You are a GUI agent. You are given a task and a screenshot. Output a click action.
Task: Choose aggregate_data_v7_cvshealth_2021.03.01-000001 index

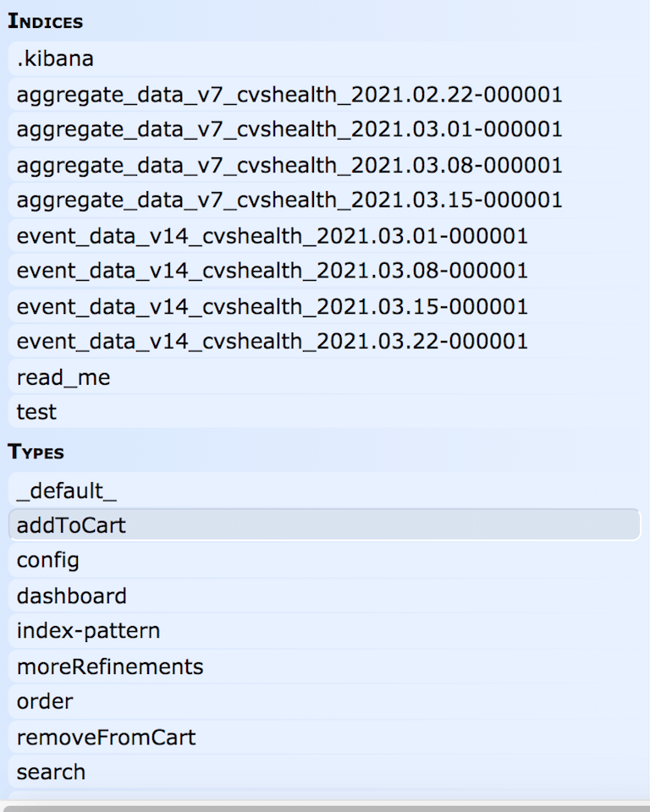tap(324, 129)
